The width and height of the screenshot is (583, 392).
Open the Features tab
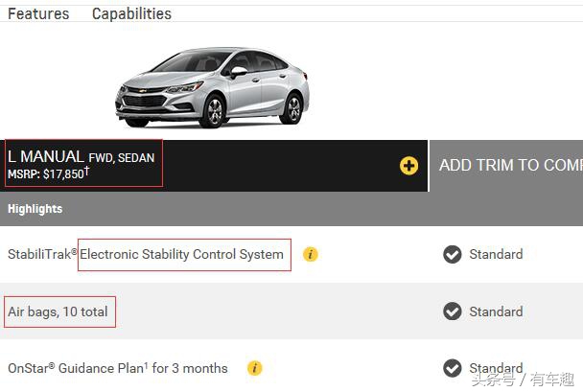coord(38,13)
